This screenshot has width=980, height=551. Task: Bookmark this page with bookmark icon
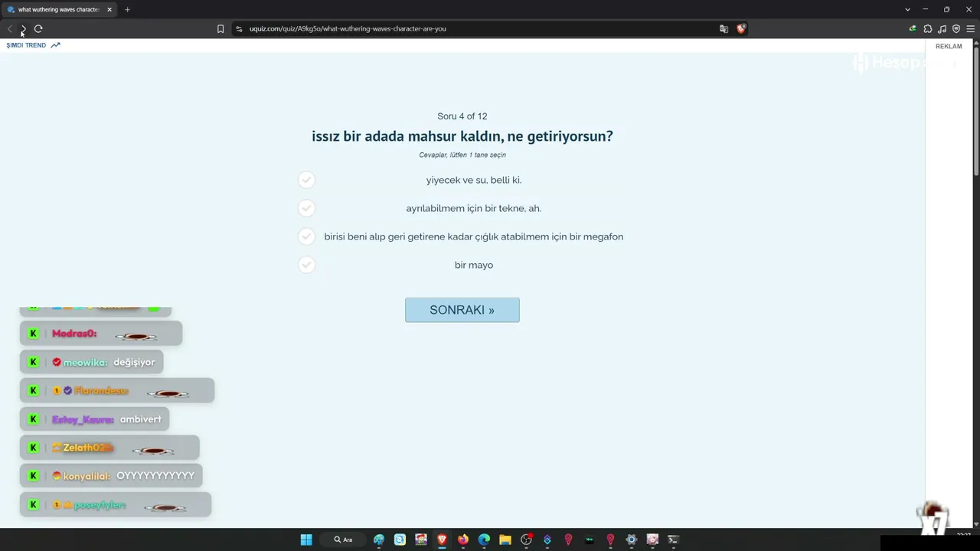[x=220, y=29]
